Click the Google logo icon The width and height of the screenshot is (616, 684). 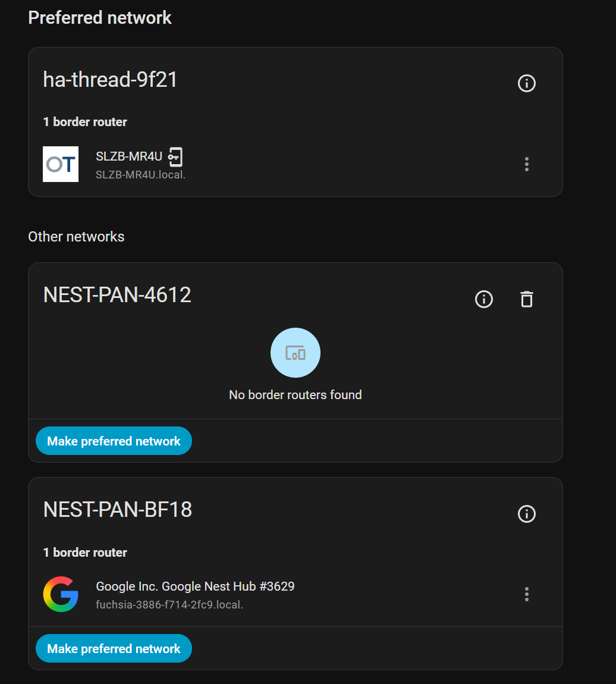click(x=61, y=594)
